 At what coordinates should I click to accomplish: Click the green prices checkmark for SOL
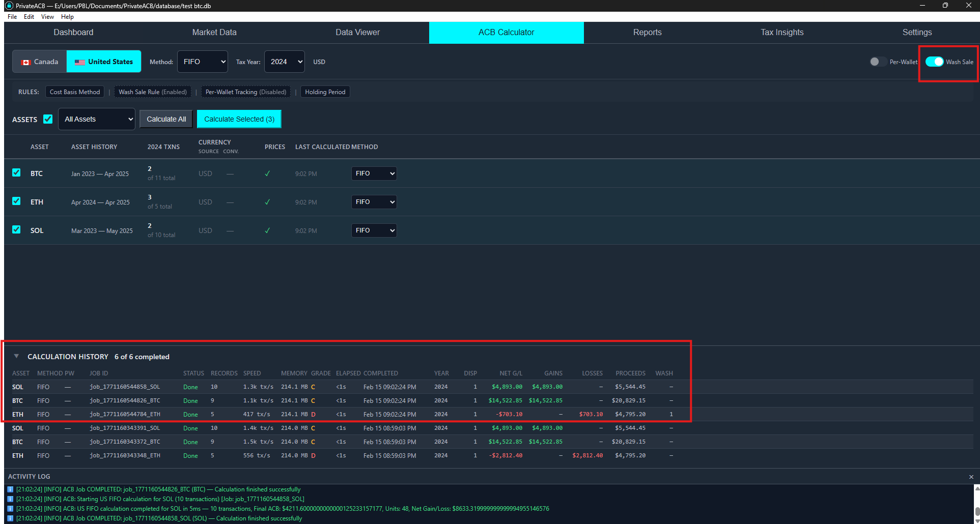tap(267, 230)
